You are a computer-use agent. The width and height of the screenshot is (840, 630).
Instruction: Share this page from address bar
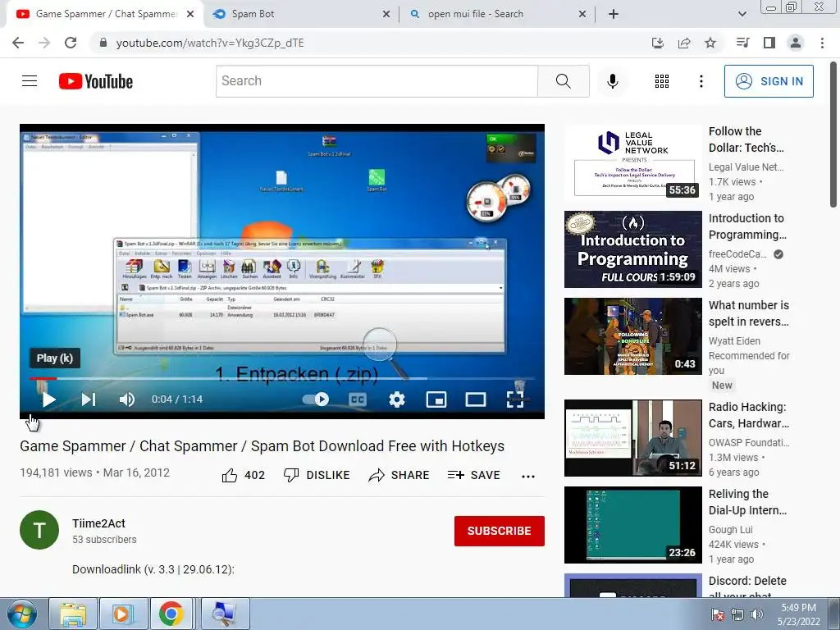point(684,43)
